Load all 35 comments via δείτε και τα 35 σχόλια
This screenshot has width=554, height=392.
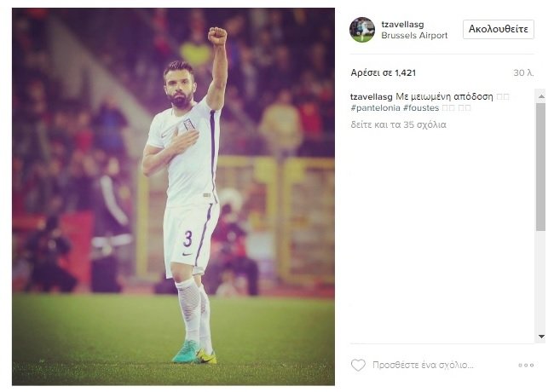coord(398,124)
